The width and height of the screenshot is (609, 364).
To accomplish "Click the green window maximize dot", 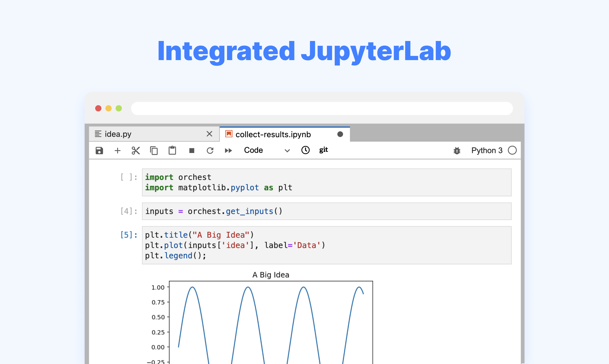I will pyautogui.click(x=119, y=108).
